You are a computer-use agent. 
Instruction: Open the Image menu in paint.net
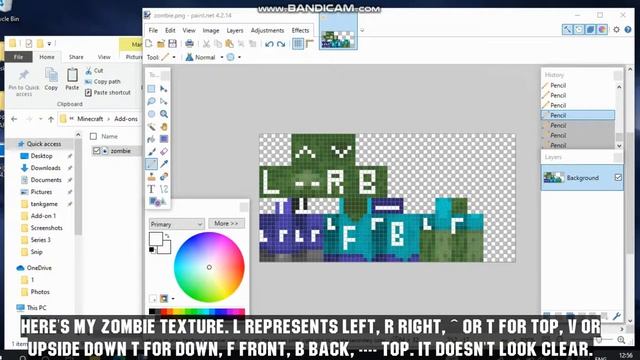pyautogui.click(x=211, y=30)
